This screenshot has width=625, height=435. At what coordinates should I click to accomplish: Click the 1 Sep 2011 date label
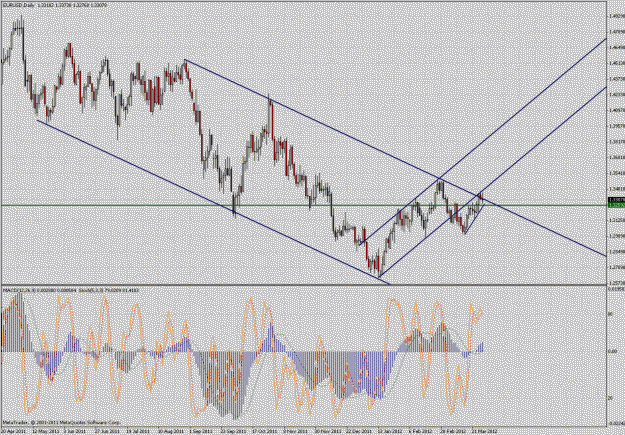[201, 431]
